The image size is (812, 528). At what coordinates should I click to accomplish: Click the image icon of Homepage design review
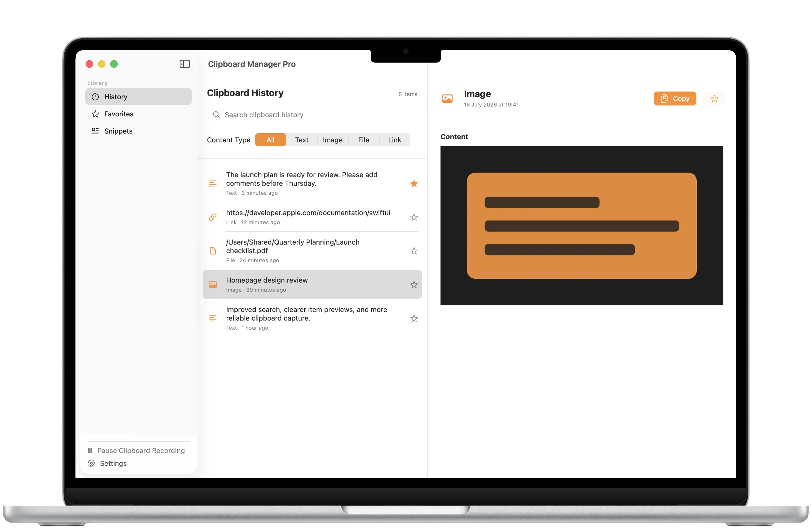click(x=213, y=284)
